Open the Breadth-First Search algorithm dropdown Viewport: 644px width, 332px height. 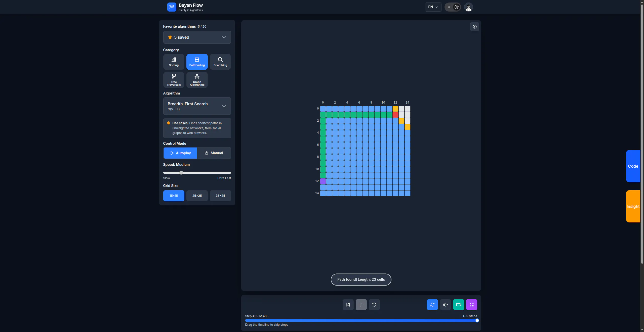[x=197, y=106]
